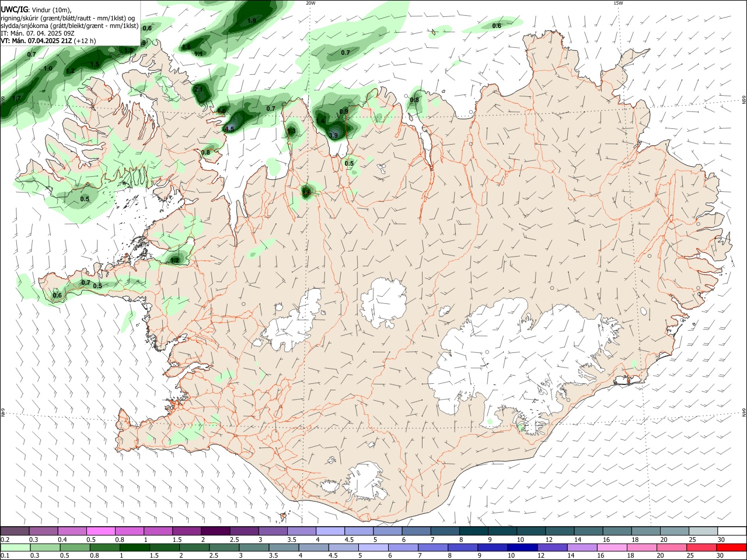Click the 'IT: Mán. 07. 04. 2025 09Z' timestamp
This screenshot has width=747, height=560.
coord(37,33)
